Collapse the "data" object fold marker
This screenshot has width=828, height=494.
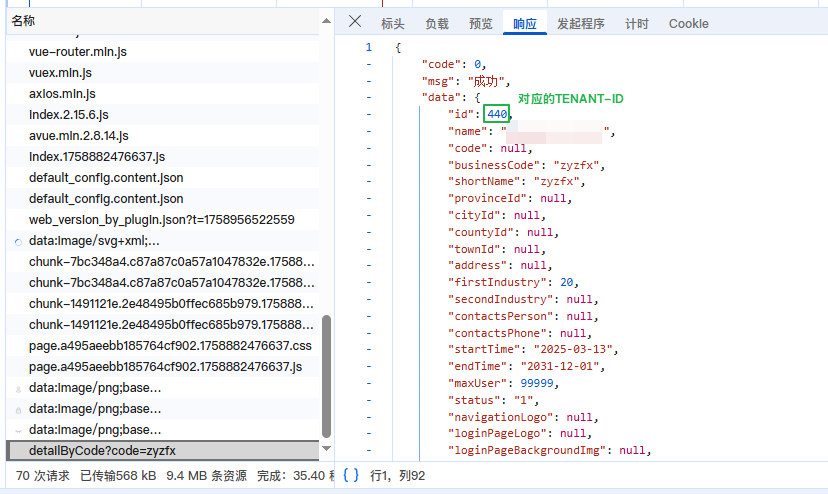pos(369,98)
